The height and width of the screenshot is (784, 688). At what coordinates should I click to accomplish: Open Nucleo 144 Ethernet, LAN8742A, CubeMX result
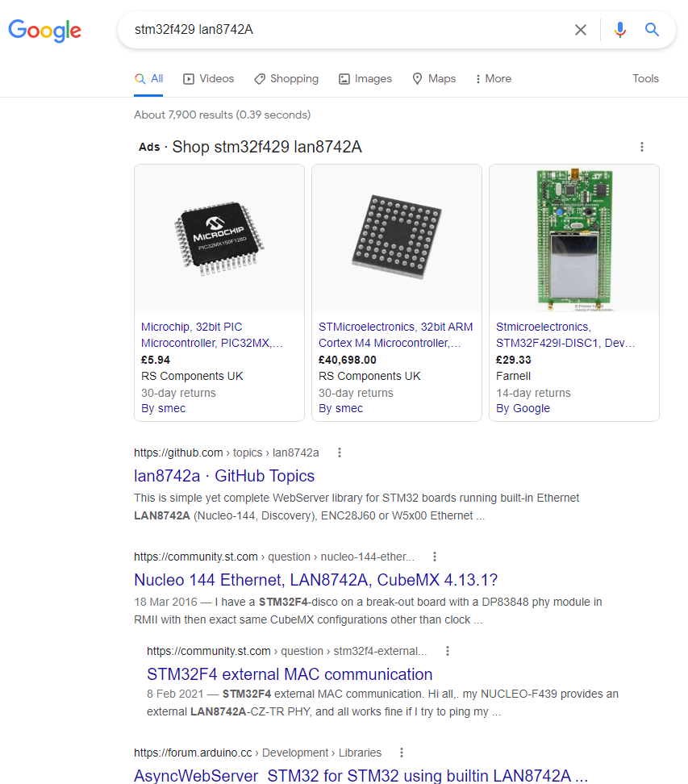coord(316,579)
